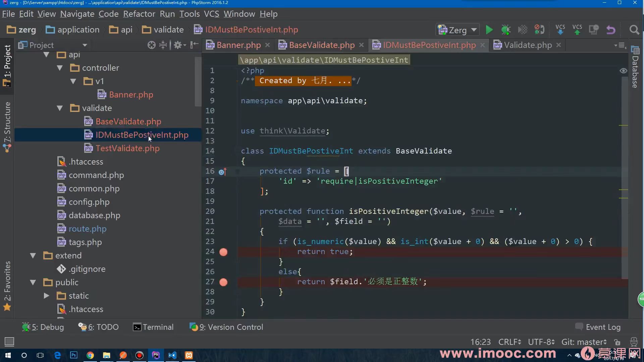Open the XAMPP taskbar icon
Image resolution: width=644 pixels, height=362 pixels.
click(189, 355)
